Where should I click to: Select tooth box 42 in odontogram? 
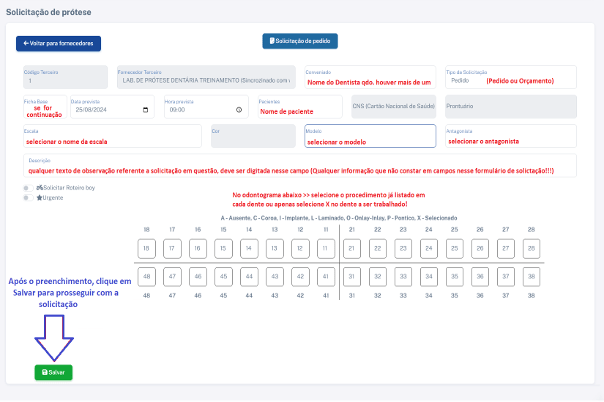click(x=300, y=277)
